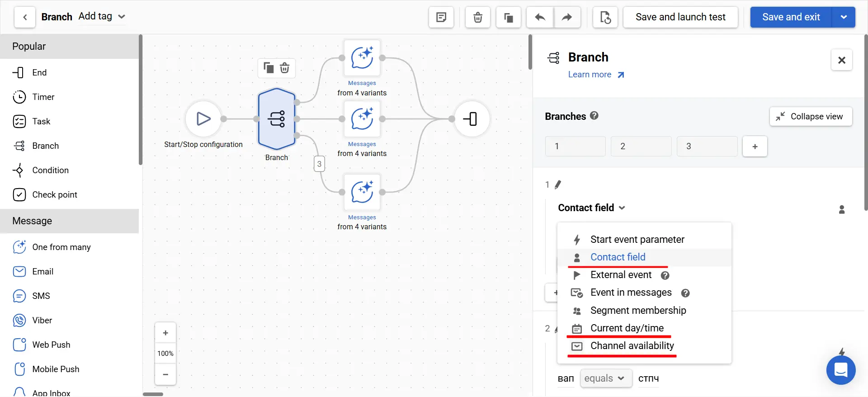Screen dimensions: 868x397
Task: Select the Branch node on canvas
Action: (277, 119)
